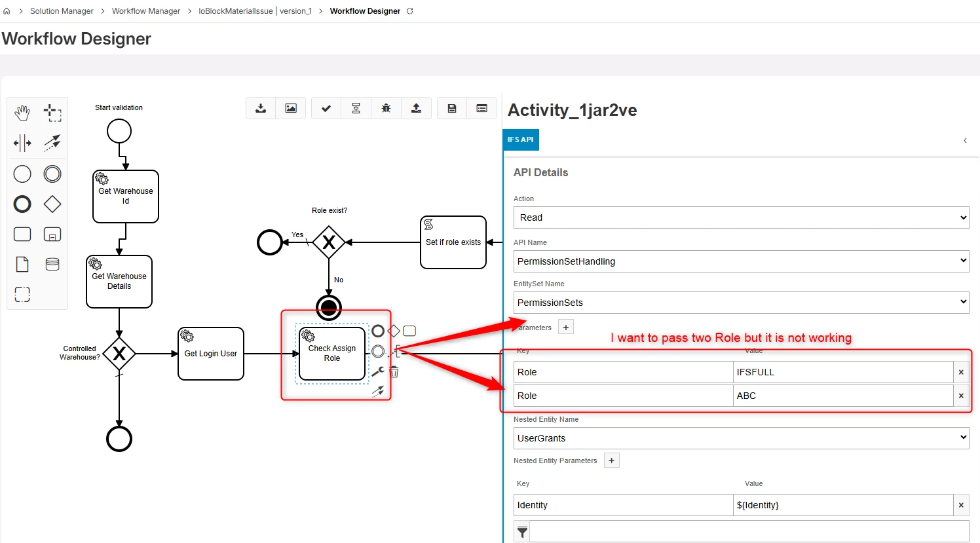The height and width of the screenshot is (543, 980).
Task: Click the ${Identity} value field
Action: (x=843, y=505)
